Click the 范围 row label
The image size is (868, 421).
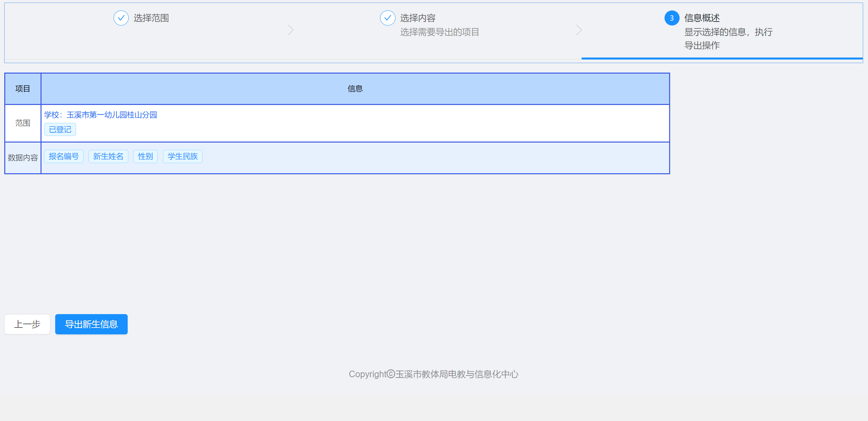coord(23,123)
